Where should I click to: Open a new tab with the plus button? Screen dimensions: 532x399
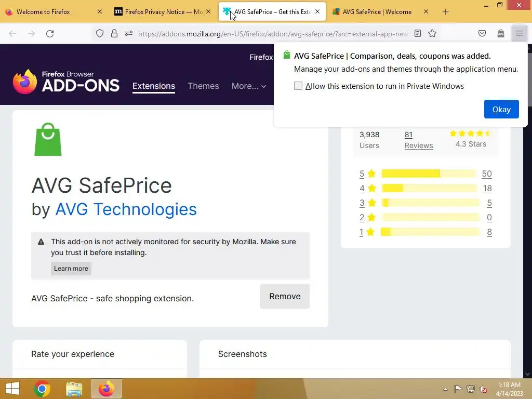coord(445,12)
